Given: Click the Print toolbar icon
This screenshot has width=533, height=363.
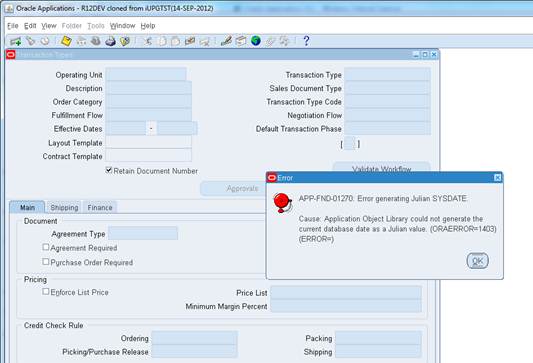Looking at the screenshot, I should 110,41.
